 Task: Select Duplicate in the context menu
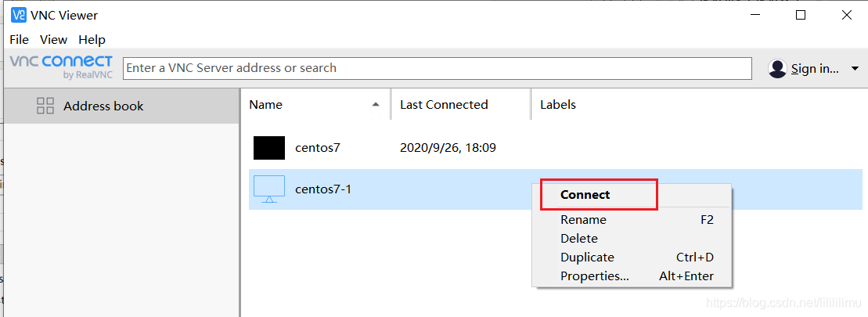pos(587,258)
